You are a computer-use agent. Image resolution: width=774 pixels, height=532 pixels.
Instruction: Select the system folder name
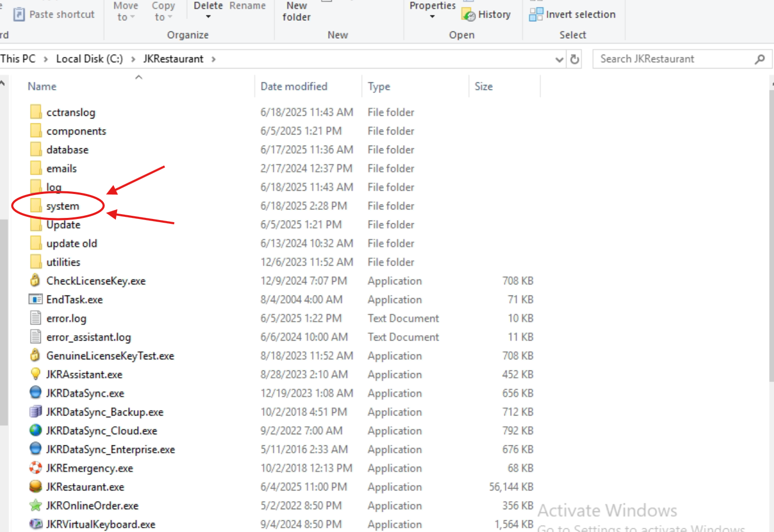click(63, 206)
